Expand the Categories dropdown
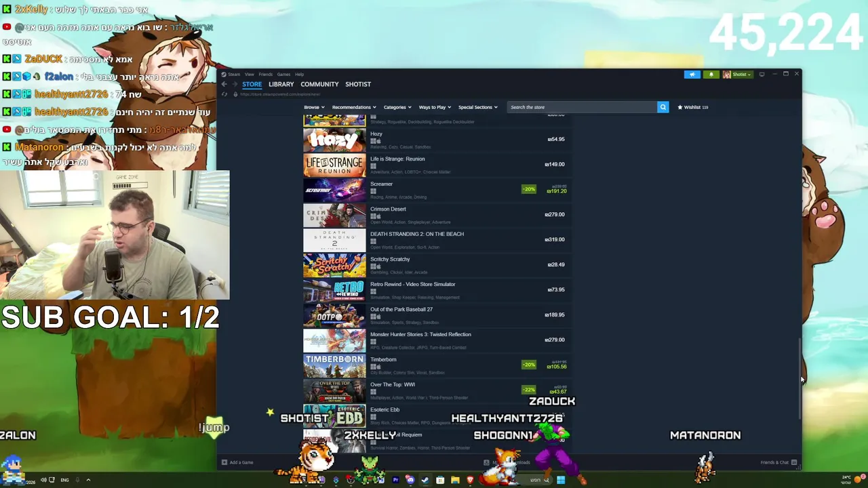 coord(397,107)
